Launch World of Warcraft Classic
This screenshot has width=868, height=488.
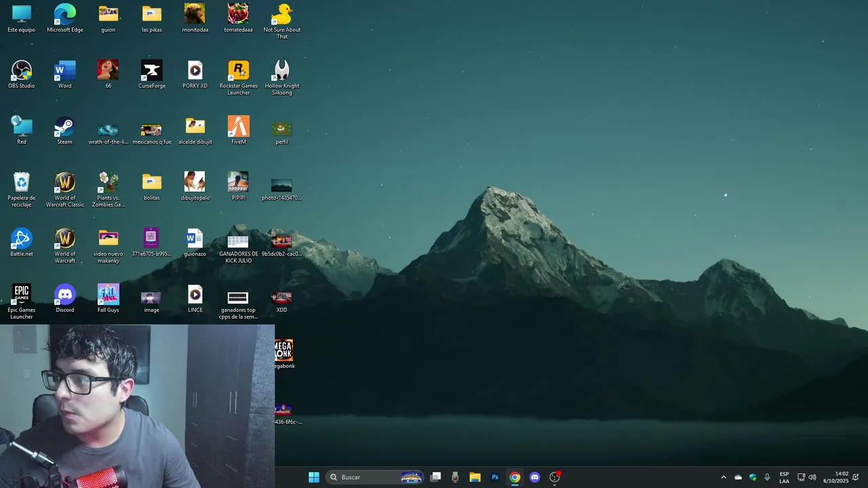65,190
